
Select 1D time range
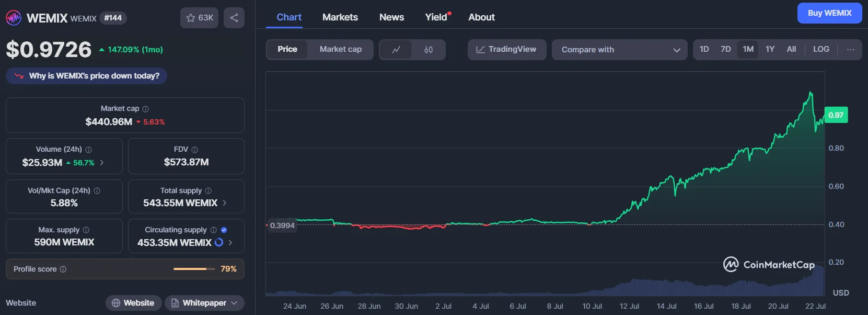[x=704, y=49]
